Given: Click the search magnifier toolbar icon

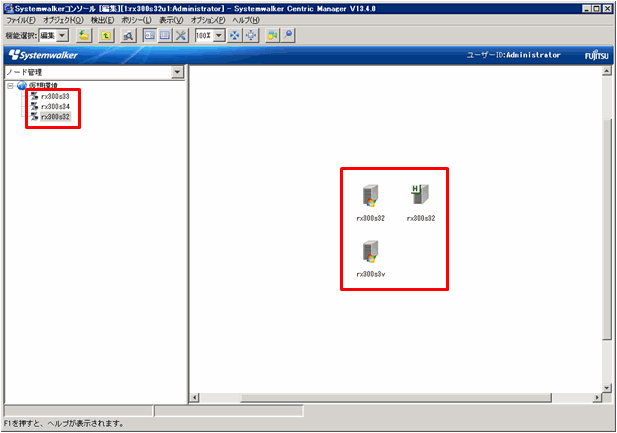Looking at the screenshot, I should tap(128, 35).
